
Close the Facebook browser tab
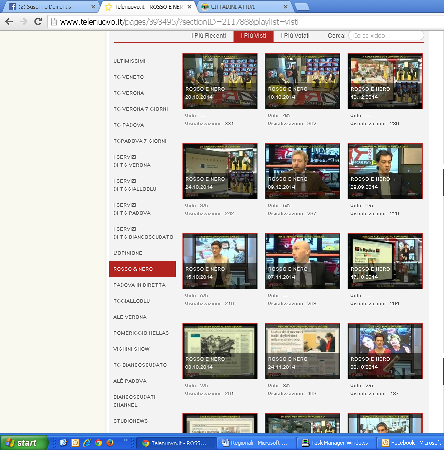pyautogui.click(x=93, y=7)
